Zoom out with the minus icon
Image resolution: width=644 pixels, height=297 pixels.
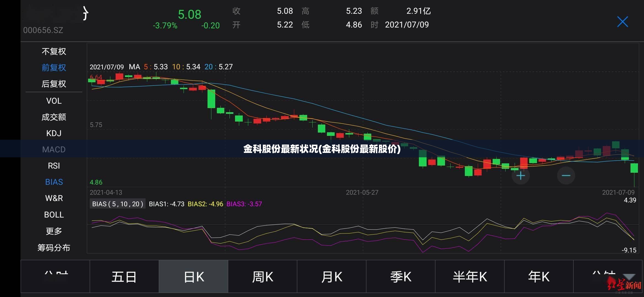pos(566,175)
